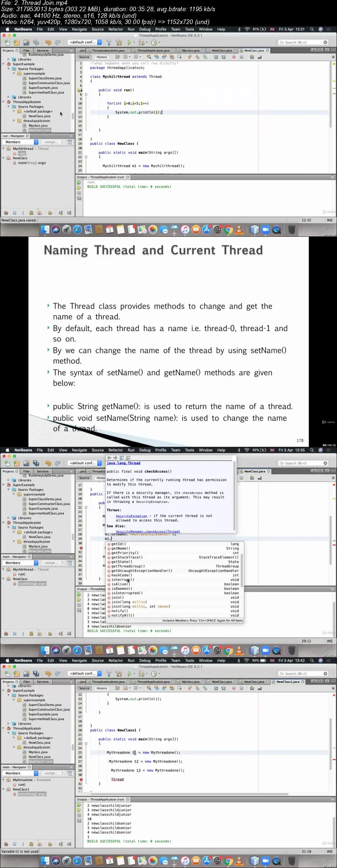Open Run Project dropdown arrow in 13:21 window
Image resolution: width=337 pixels, height=868 pixels.
134,42
